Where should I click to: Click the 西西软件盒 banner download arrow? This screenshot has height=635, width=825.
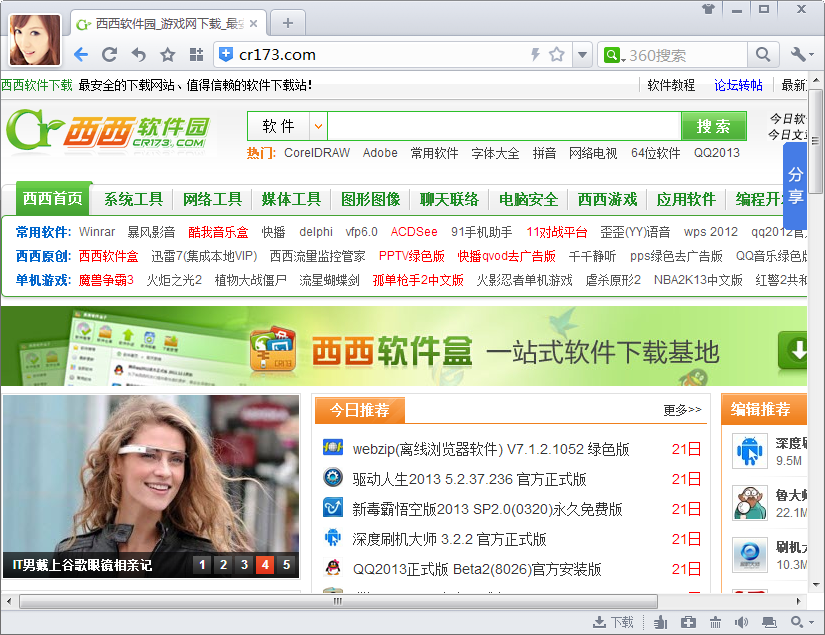pyautogui.click(x=794, y=350)
